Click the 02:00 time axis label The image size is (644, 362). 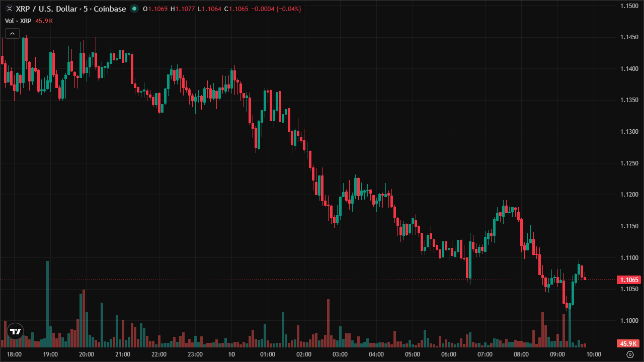click(304, 354)
